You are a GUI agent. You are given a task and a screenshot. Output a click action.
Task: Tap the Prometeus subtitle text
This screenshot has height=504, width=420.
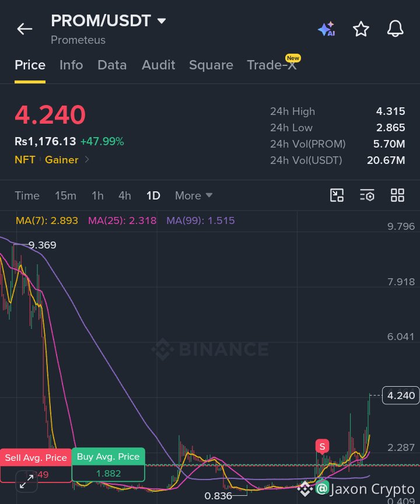78,40
